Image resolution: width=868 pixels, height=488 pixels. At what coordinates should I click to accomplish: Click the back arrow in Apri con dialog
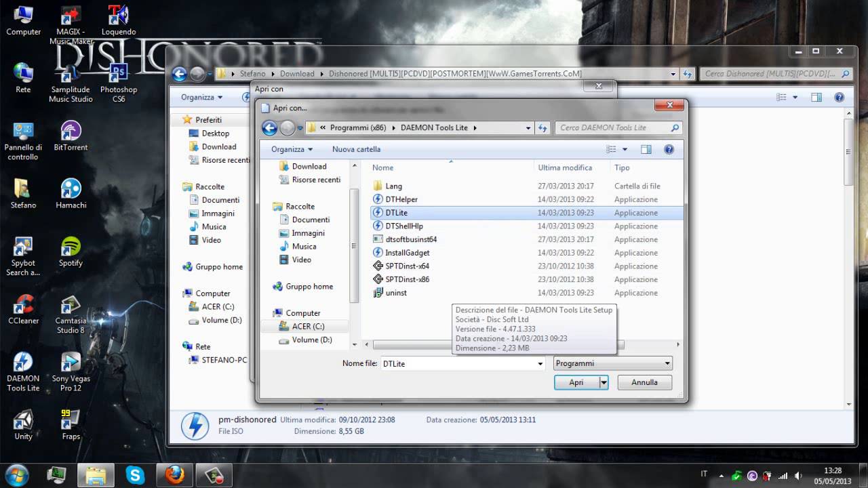[269, 127]
